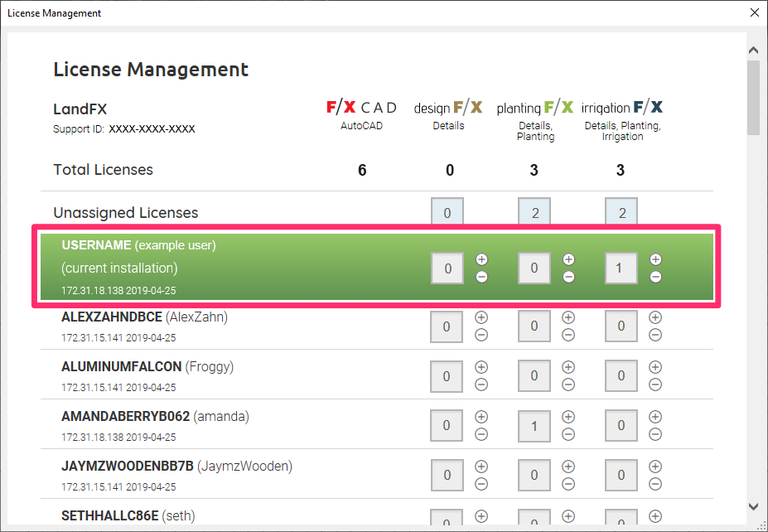Remove a Planting F/X license from USERNAME

pyautogui.click(x=568, y=277)
